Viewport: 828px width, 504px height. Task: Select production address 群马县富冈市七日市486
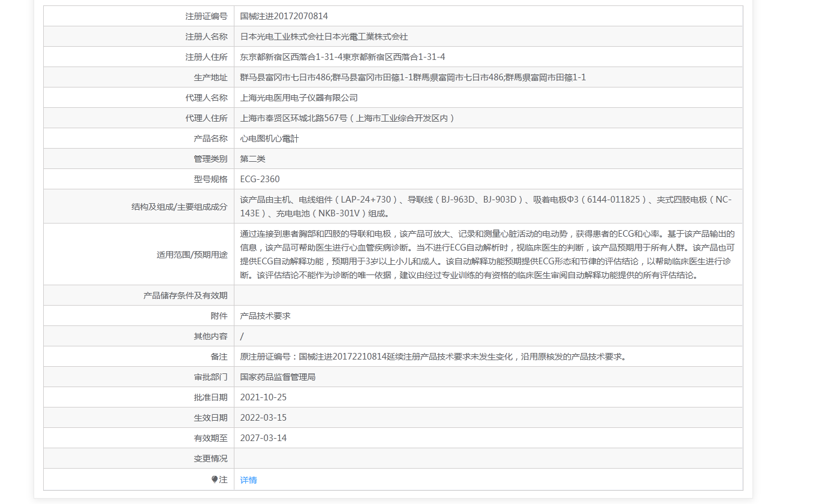pos(285,77)
